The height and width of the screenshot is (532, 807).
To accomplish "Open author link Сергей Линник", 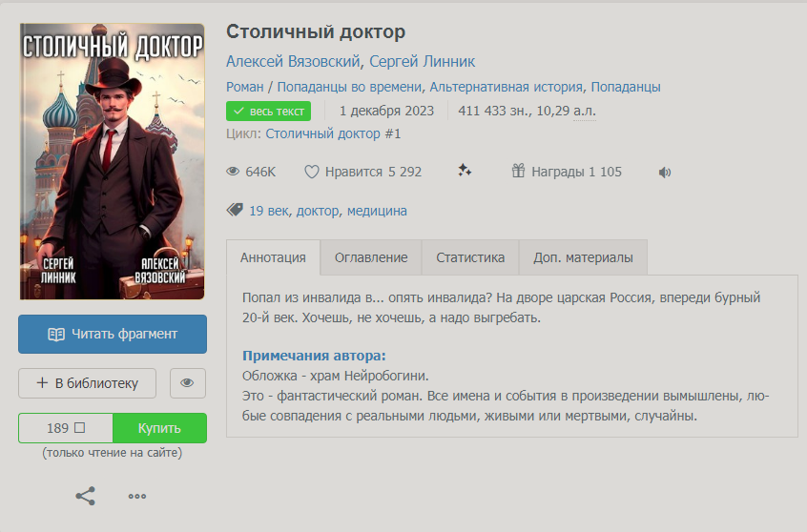I will [x=422, y=61].
